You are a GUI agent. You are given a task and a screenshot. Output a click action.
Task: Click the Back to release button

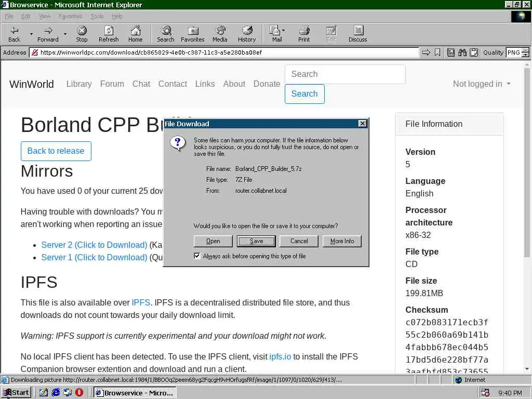click(x=56, y=151)
